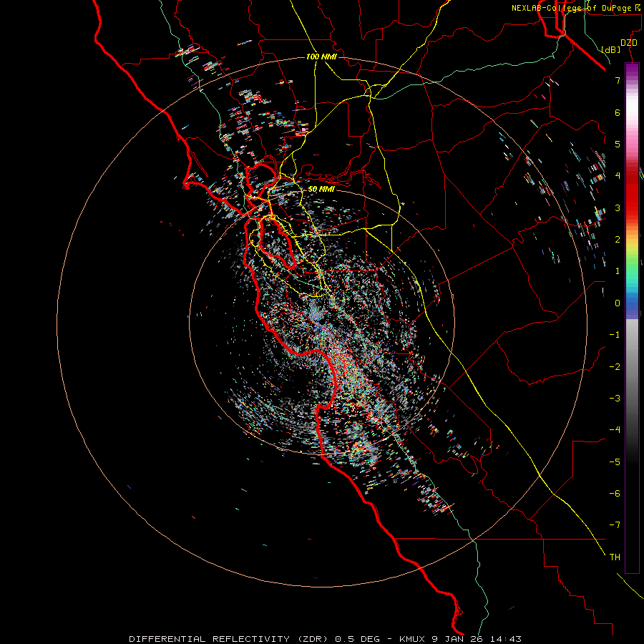Click the 7 dB tick label on the color bar
Viewport: 644px width, 644px height.
click(x=618, y=80)
